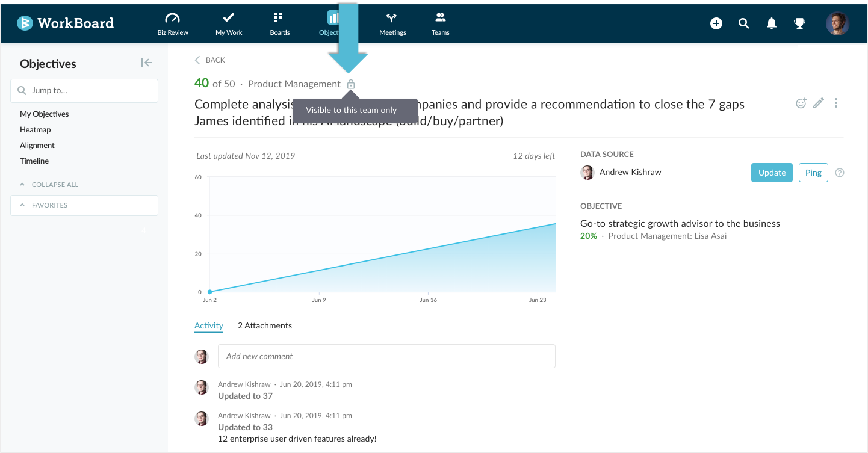Click the trophy icon in the header
The height and width of the screenshot is (453, 868).
pyautogui.click(x=799, y=23)
